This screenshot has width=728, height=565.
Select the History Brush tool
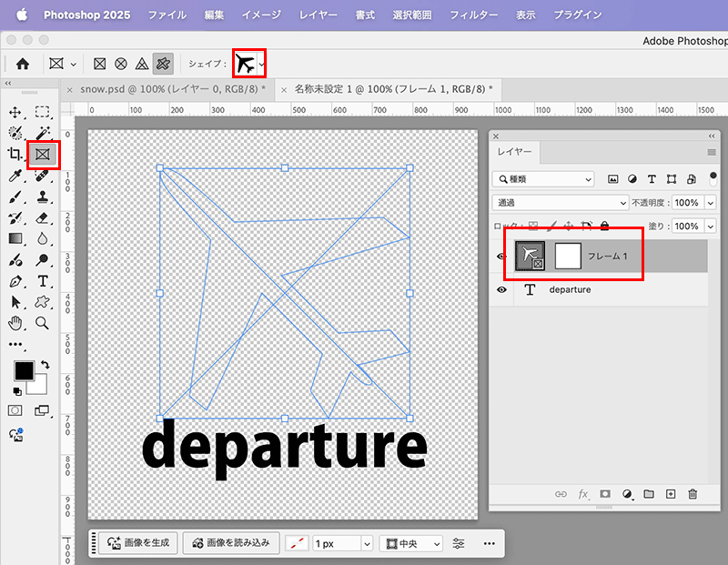click(15, 217)
